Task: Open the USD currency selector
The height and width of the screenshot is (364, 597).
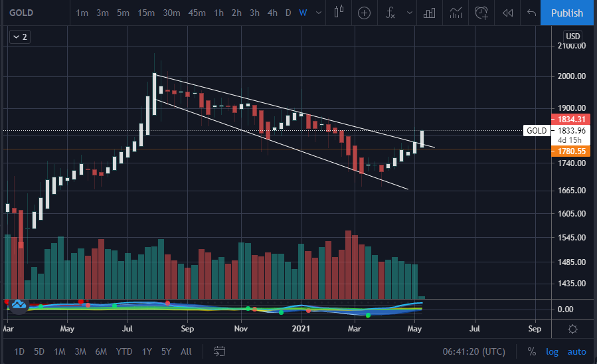Action: tap(572, 36)
